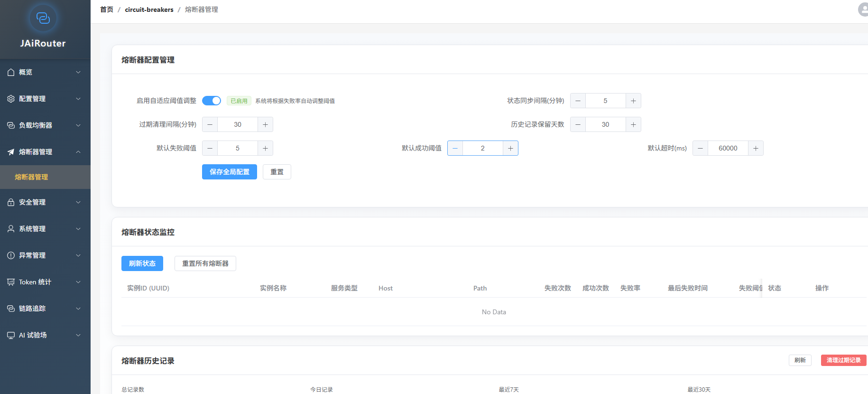The width and height of the screenshot is (868, 394).
Task: Click the gear icon beside 配置管理
Action: tap(11, 99)
